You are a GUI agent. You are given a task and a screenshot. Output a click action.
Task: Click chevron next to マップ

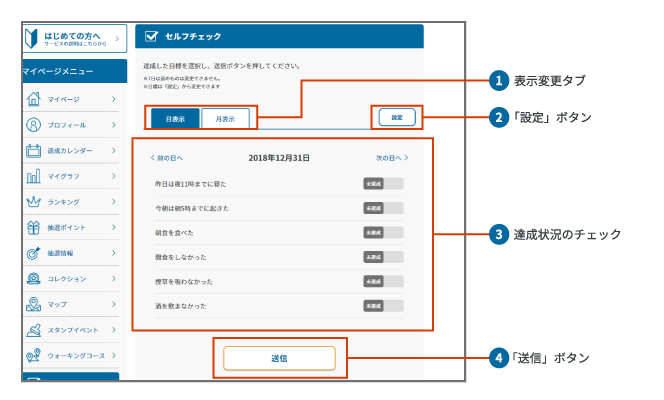click(113, 304)
